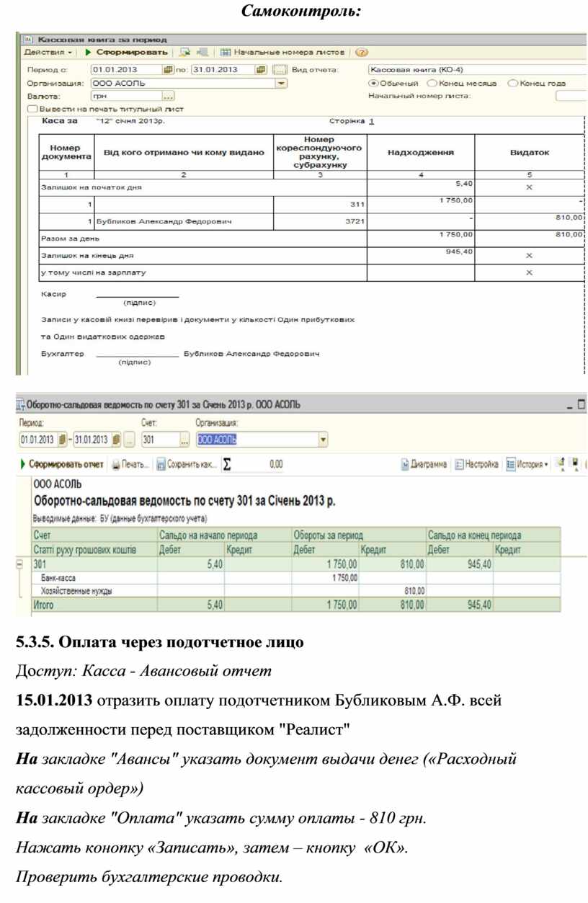Click the Период с date field 01.01.2013
The height and width of the screenshot is (903, 588).
point(125,70)
